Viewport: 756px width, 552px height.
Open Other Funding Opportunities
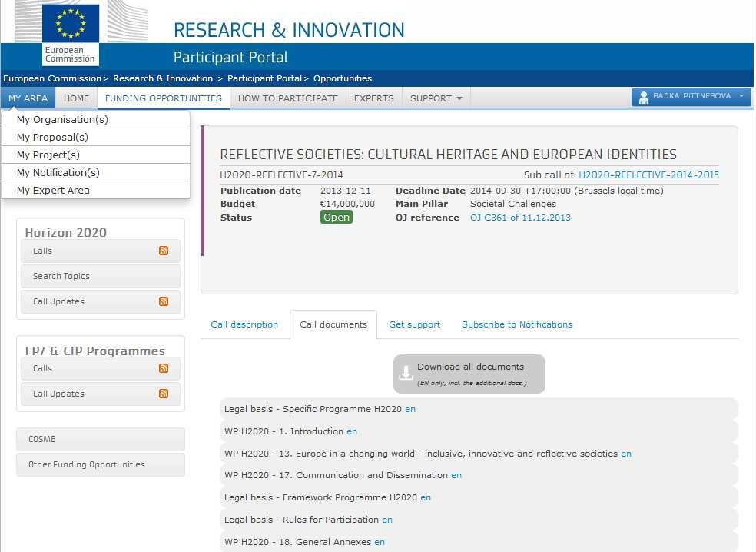tap(101, 464)
